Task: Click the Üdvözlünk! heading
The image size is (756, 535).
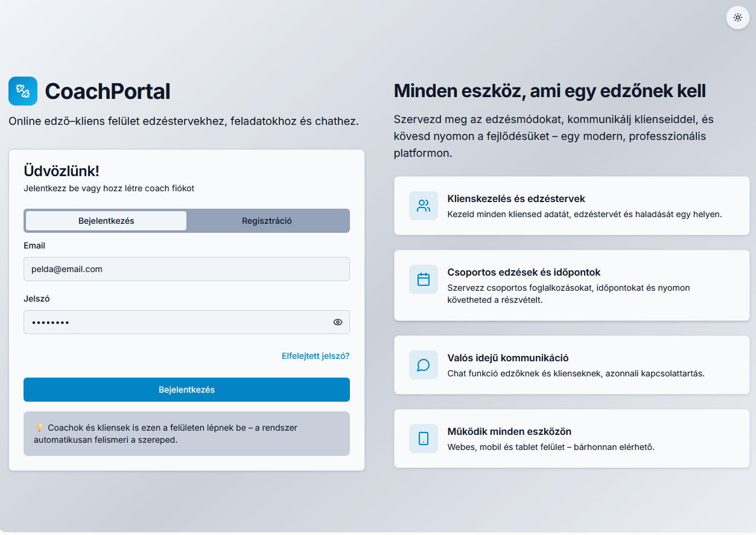Action: point(62,171)
